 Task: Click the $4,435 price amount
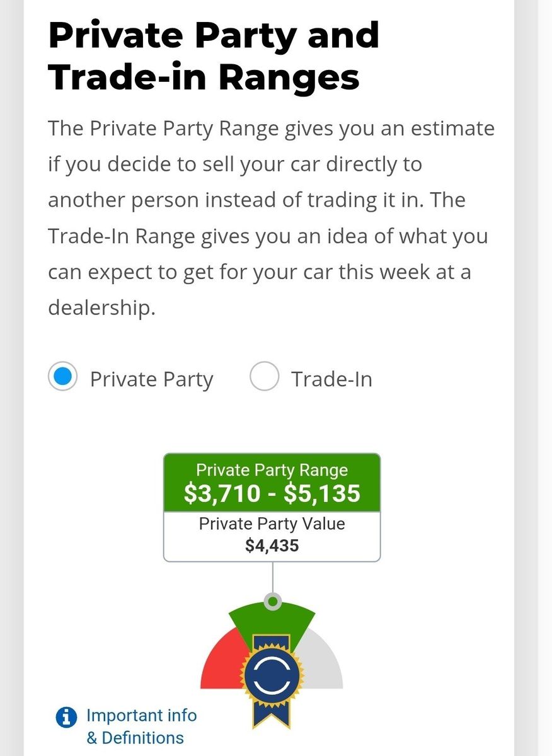[x=272, y=546]
